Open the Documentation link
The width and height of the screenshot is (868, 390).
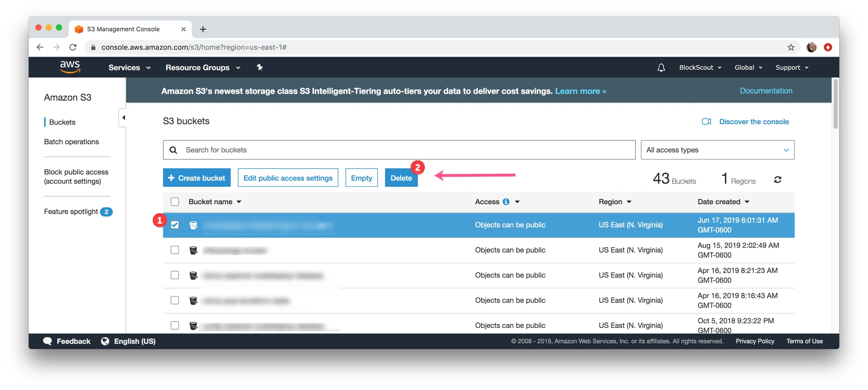pos(766,91)
